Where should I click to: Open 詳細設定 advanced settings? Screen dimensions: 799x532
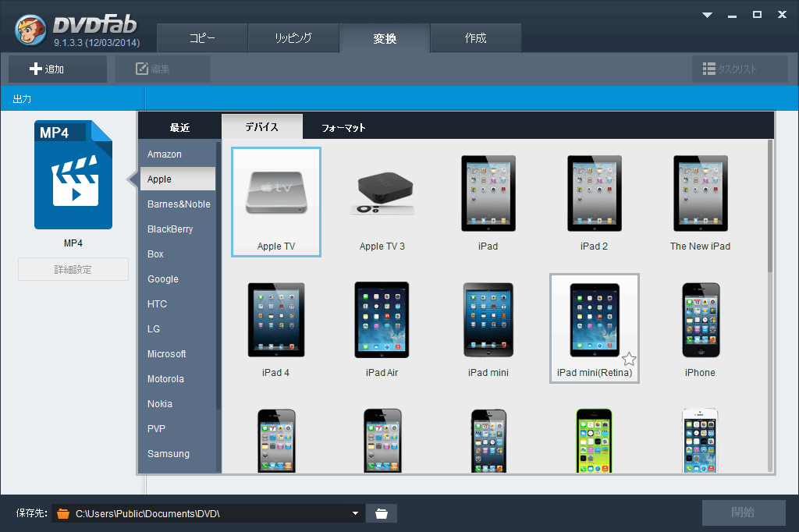pyautogui.click(x=73, y=269)
